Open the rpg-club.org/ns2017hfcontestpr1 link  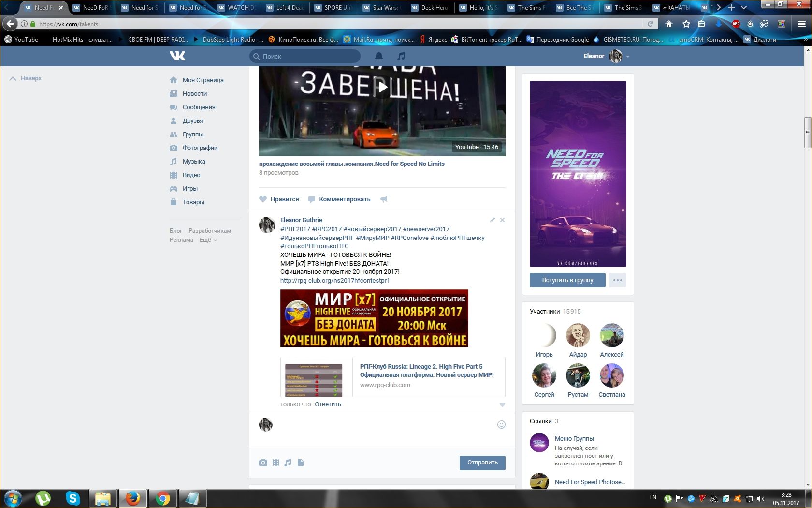(x=335, y=281)
